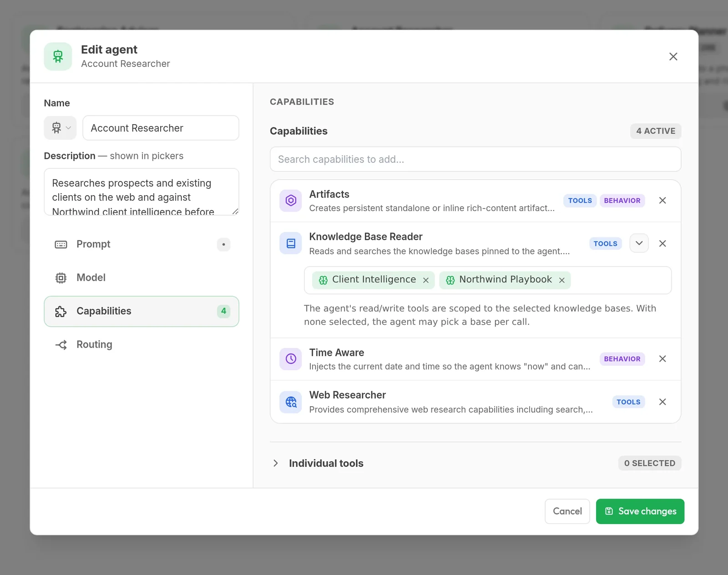Viewport: 728px width, 575px height.
Task: Open the Routing section
Action: coord(142,344)
